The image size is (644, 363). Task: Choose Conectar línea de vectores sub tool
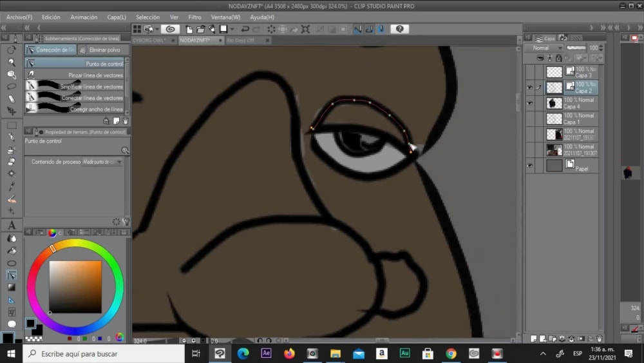[x=74, y=98]
